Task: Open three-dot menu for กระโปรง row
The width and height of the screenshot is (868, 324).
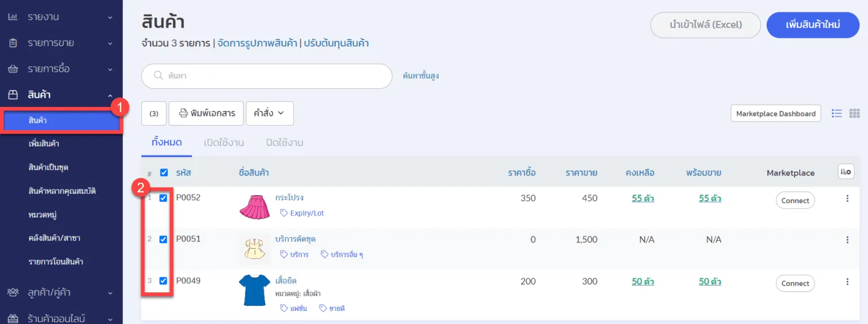Action: pos(847,198)
